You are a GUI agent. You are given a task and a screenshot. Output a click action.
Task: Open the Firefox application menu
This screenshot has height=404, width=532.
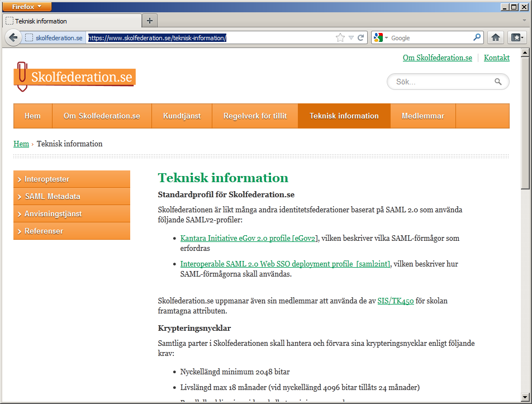[26, 7]
